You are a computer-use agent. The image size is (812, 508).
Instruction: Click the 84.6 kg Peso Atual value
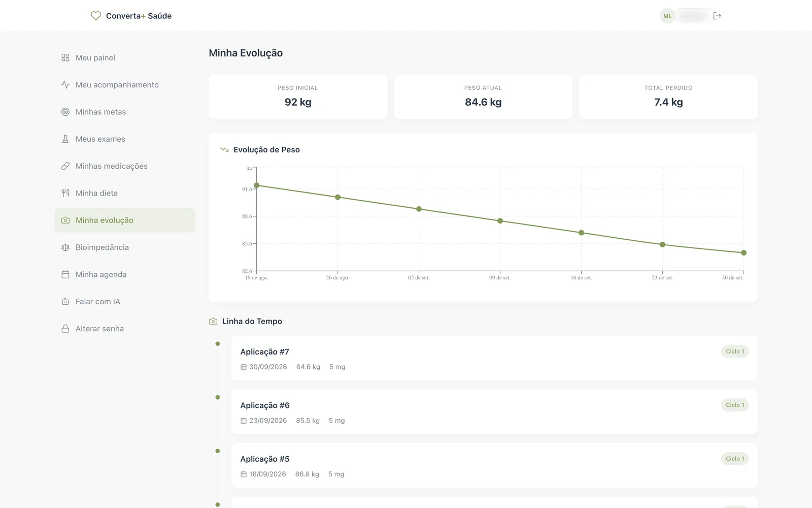click(x=483, y=102)
